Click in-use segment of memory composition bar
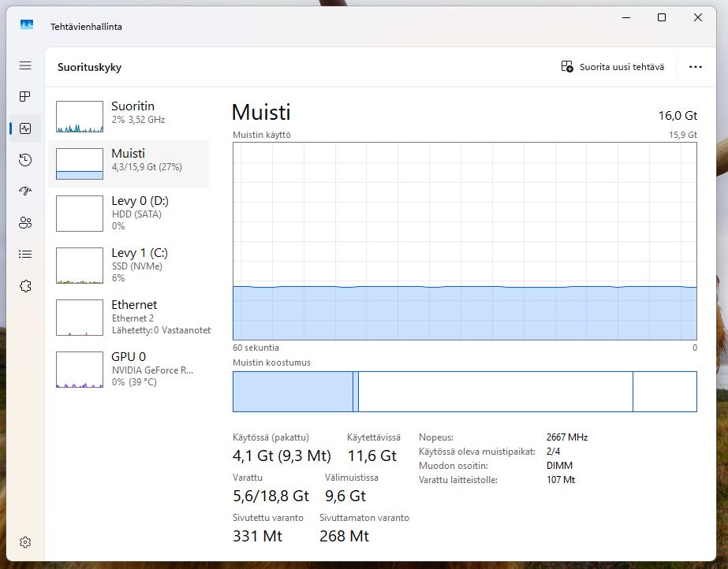Viewport: 728px width, 569px height. (x=293, y=392)
